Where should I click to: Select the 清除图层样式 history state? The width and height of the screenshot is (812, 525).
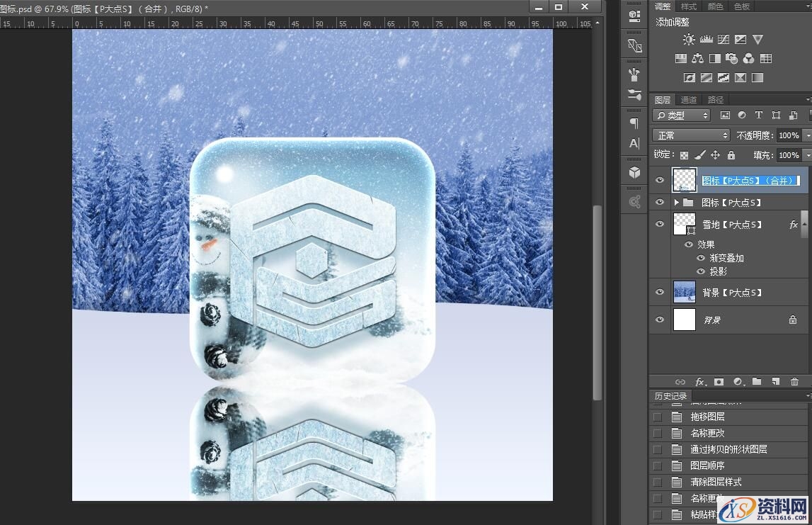716,482
